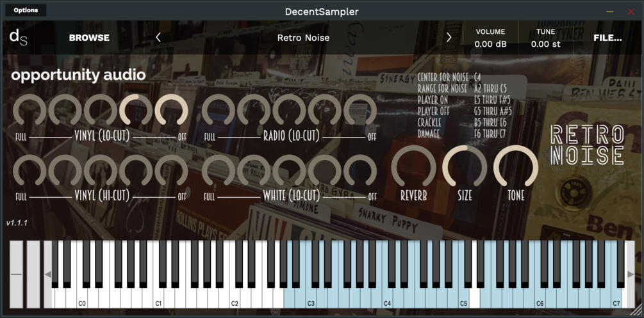This screenshot has width=644, height=318.
Task: Shift keyboard view with the right arrow
Action: (631, 274)
